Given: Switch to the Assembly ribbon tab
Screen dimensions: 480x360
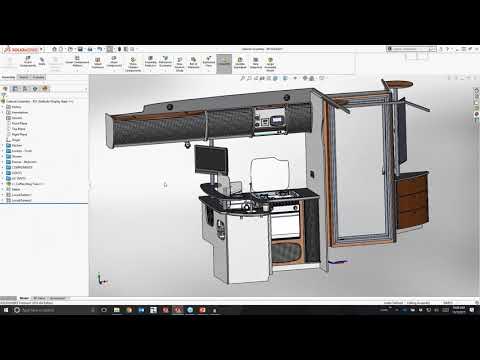Looking at the screenshot, I should point(9,77).
